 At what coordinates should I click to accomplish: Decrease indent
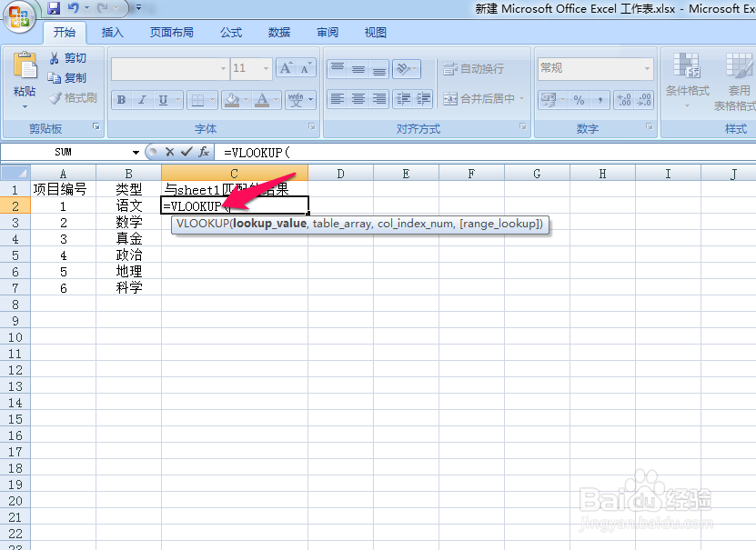pyautogui.click(x=403, y=99)
